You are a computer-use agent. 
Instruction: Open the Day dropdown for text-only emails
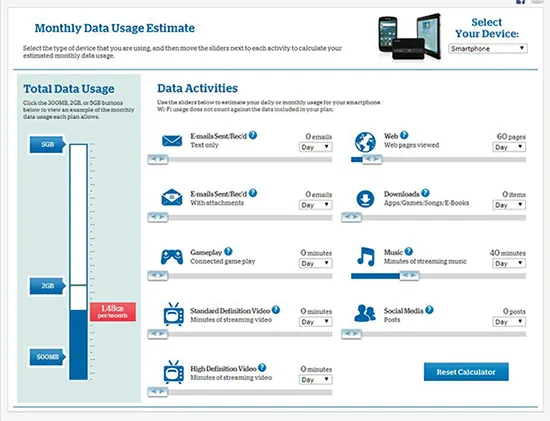pyautogui.click(x=315, y=147)
